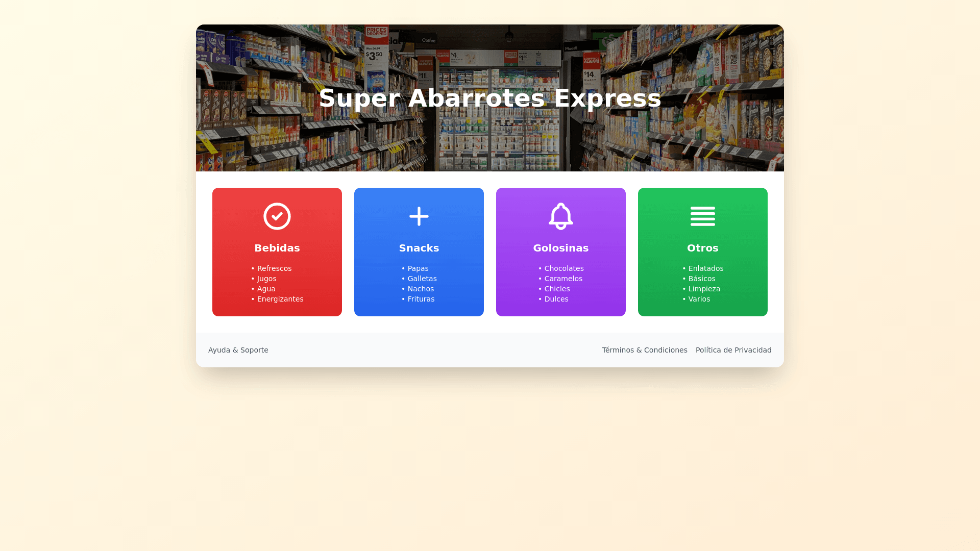Pick Chocolates in the Golosinas list
Image resolution: width=980 pixels, height=551 pixels.
563,268
